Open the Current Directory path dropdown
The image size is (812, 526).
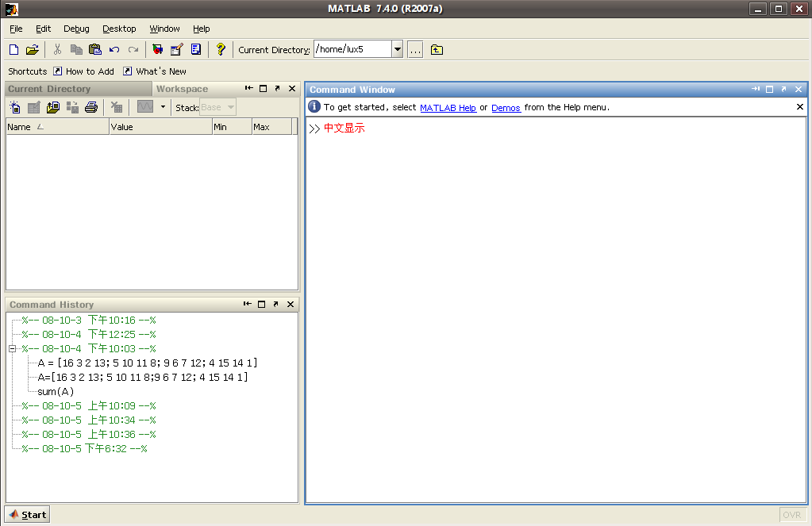click(397, 50)
